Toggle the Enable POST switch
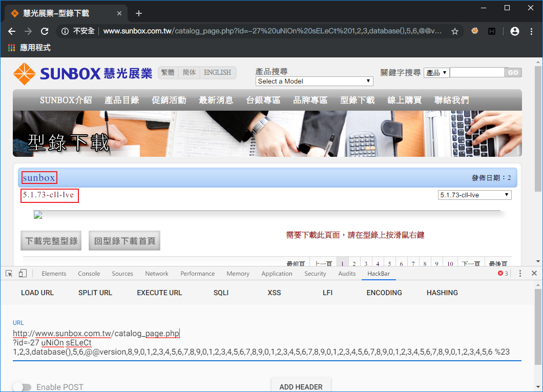 click(22, 387)
